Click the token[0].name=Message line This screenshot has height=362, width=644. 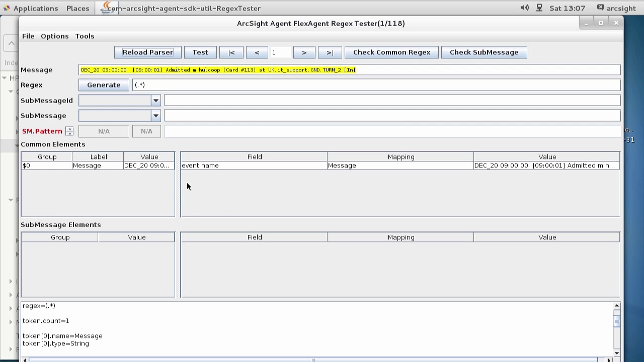[x=62, y=336]
